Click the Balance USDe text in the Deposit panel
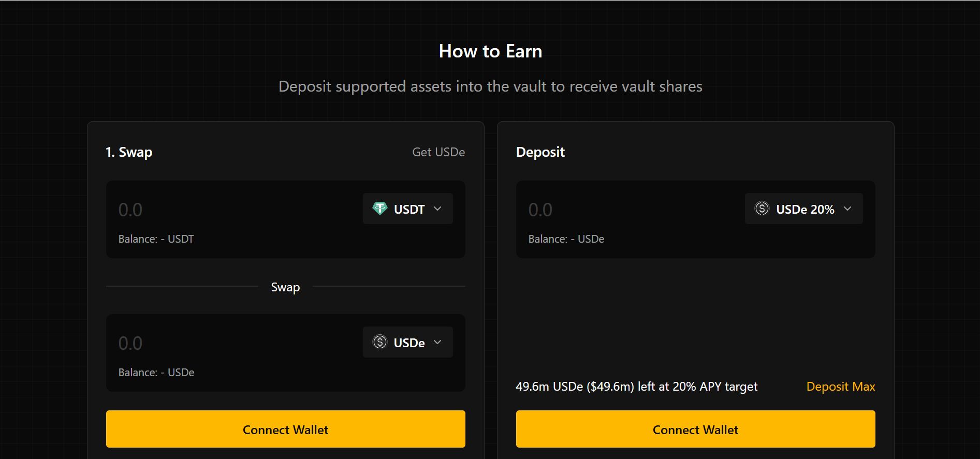980x459 pixels. click(566, 239)
